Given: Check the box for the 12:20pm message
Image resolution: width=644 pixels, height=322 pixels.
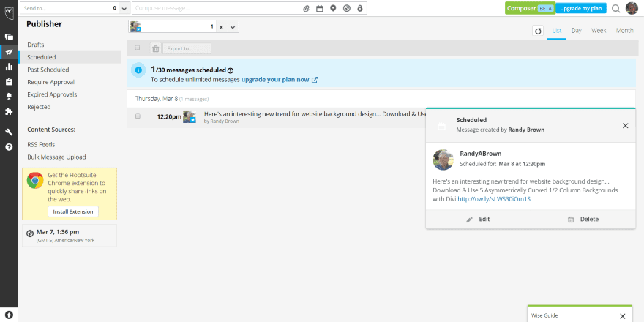Looking at the screenshot, I should 138,116.
